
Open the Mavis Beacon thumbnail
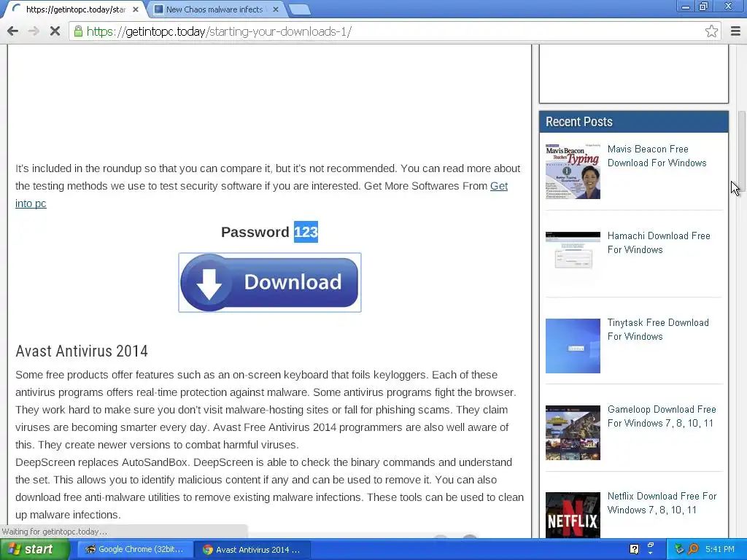click(x=573, y=171)
